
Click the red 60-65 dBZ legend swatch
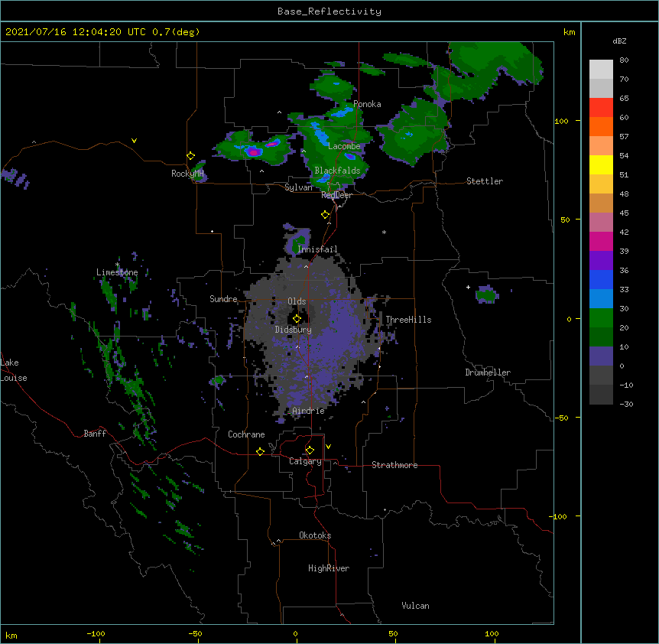[x=601, y=108]
